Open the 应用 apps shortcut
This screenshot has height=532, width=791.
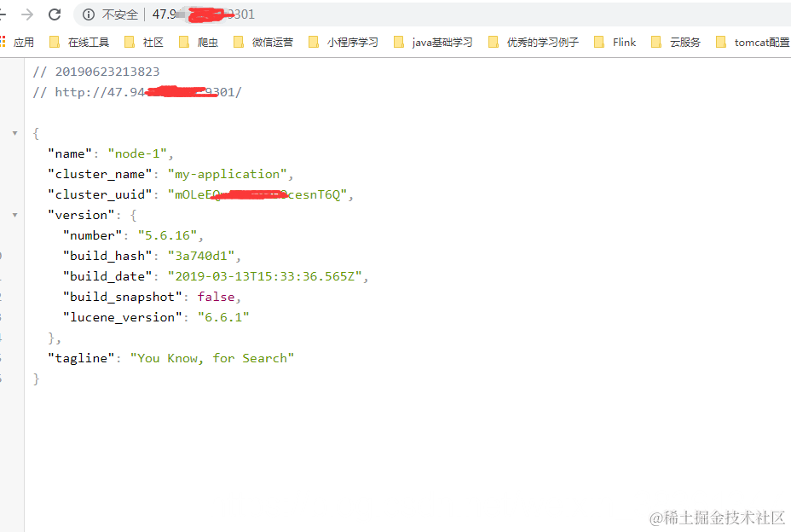pos(17,43)
